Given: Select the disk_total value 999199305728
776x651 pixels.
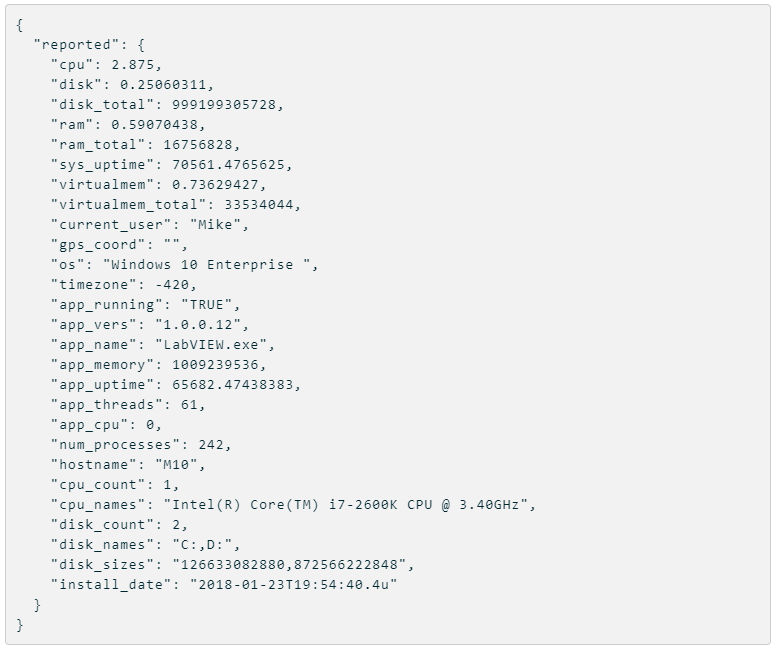Looking at the screenshot, I should pos(224,104).
